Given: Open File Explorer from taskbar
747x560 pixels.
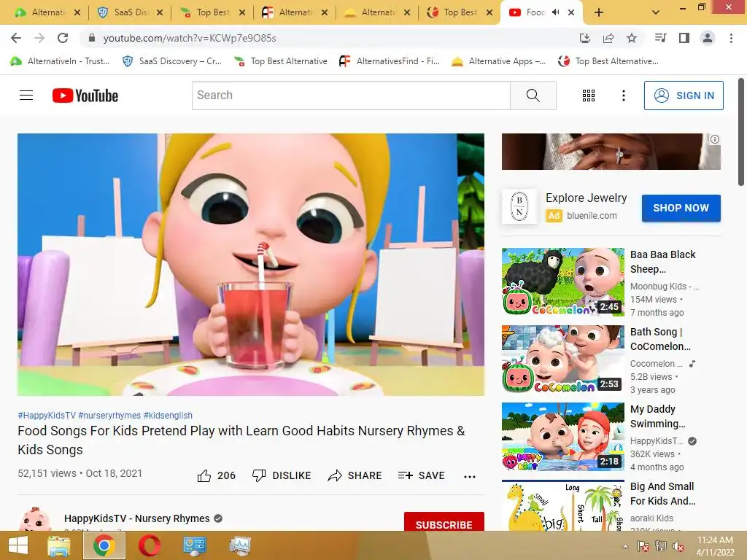Looking at the screenshot, I should pyautogui.click(x=59, y=545).
